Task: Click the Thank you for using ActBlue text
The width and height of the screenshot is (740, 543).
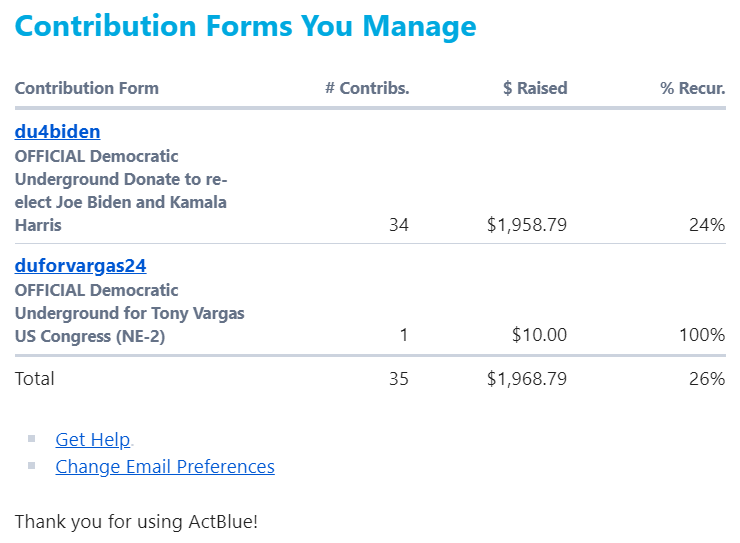Action: tap(136, 522)
